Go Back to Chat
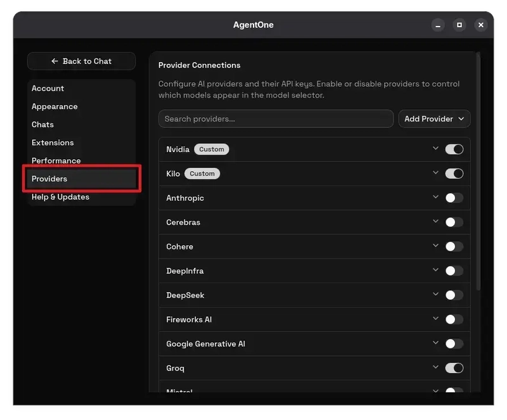This screenshot has width=507, height=420. click(x=82, y=61)
